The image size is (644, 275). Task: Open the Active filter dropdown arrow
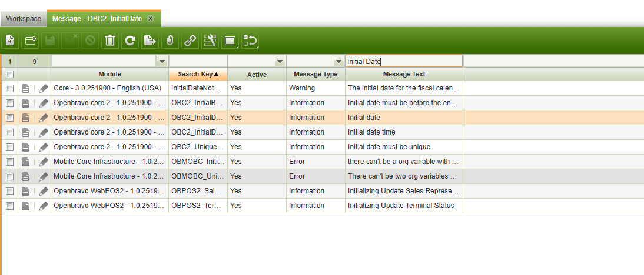pyautogui.click(x=280, y=62)
